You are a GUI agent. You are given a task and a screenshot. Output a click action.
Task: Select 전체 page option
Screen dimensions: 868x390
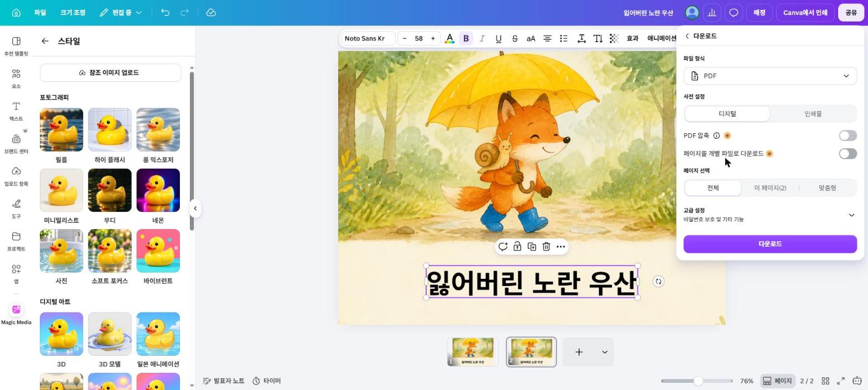pos(713,188)
